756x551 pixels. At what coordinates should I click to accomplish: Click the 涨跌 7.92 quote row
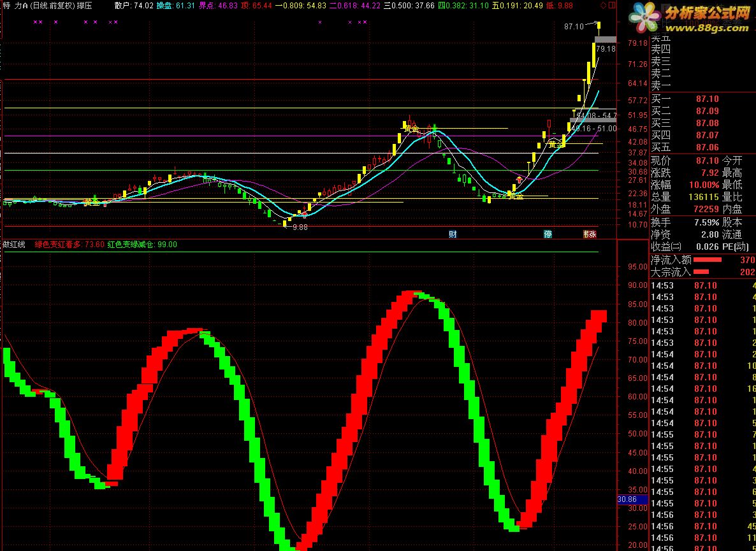(685, 173)
